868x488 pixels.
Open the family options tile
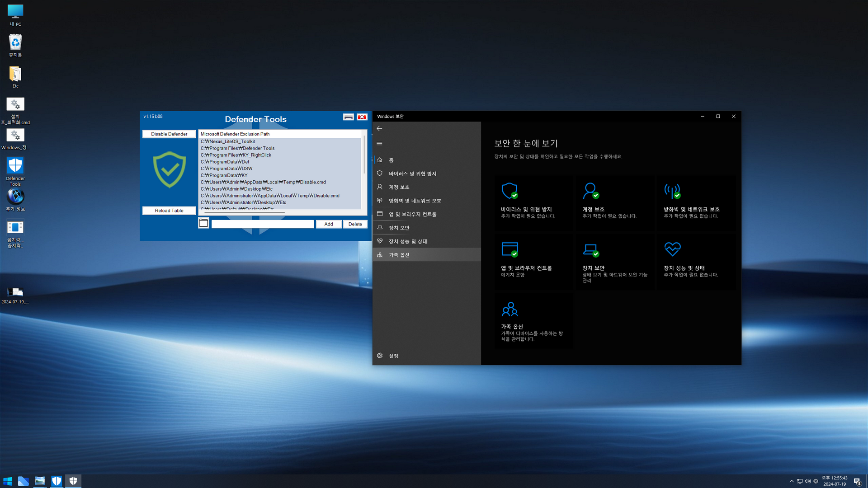coord(533,320)
